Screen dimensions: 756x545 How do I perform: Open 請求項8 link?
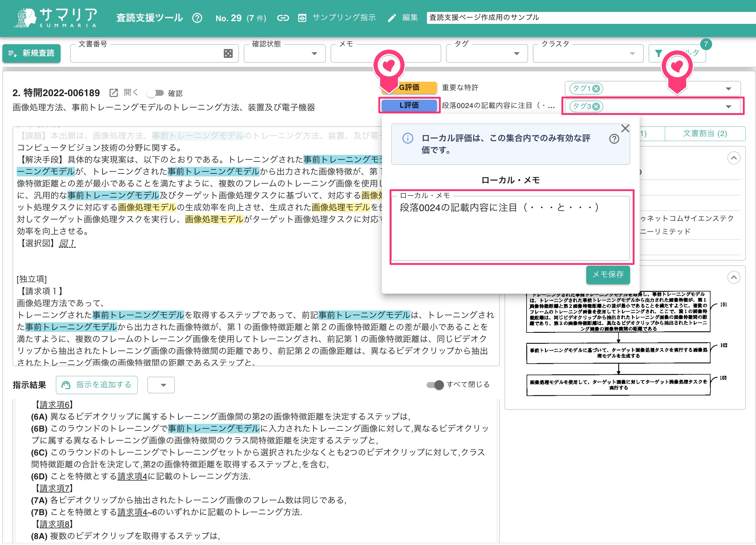pos(54,524)
